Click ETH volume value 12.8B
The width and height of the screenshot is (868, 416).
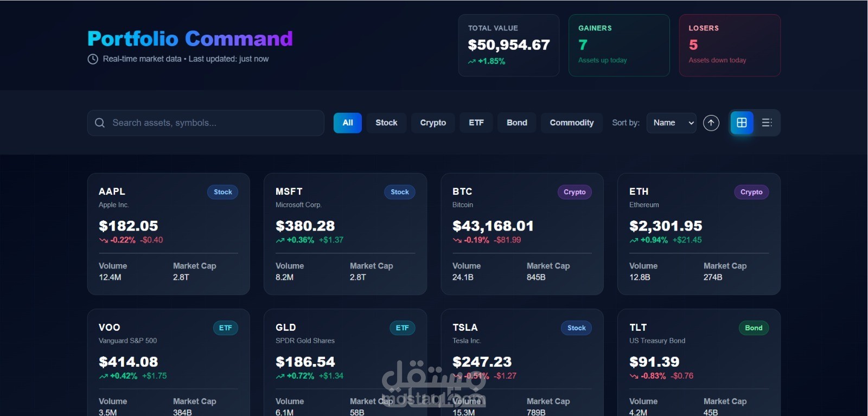click(640, 277)
